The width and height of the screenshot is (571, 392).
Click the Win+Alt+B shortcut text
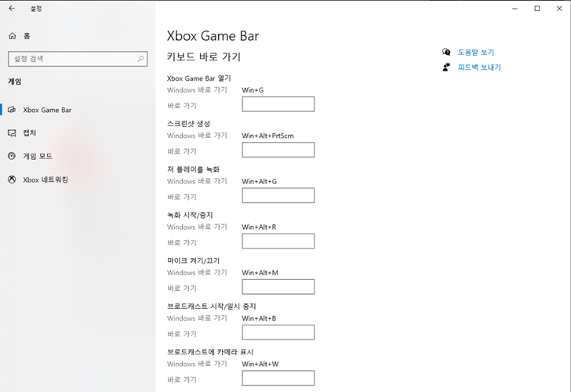(259, 318)
